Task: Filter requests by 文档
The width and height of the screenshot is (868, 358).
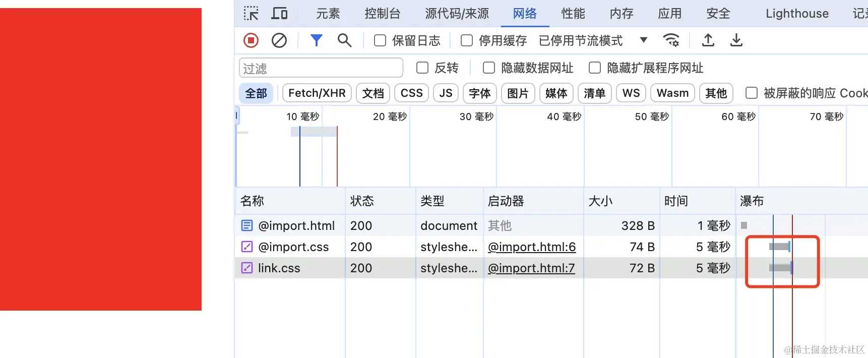Action: (x=373, y=93)
